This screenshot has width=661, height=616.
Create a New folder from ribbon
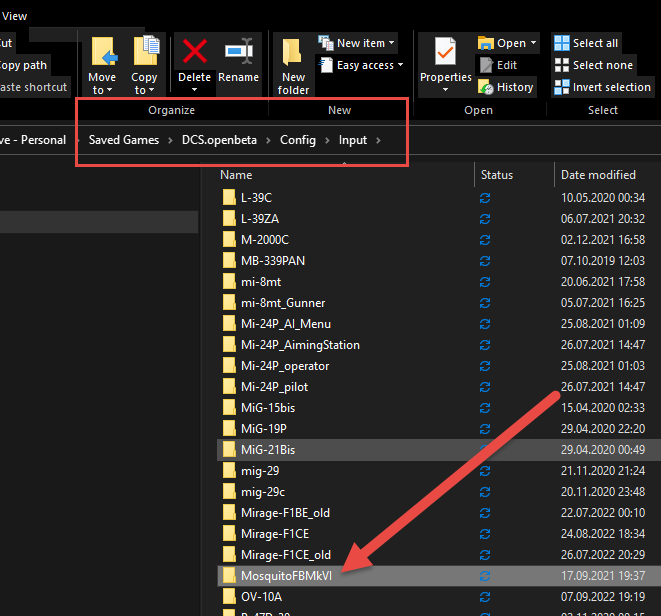293,67
